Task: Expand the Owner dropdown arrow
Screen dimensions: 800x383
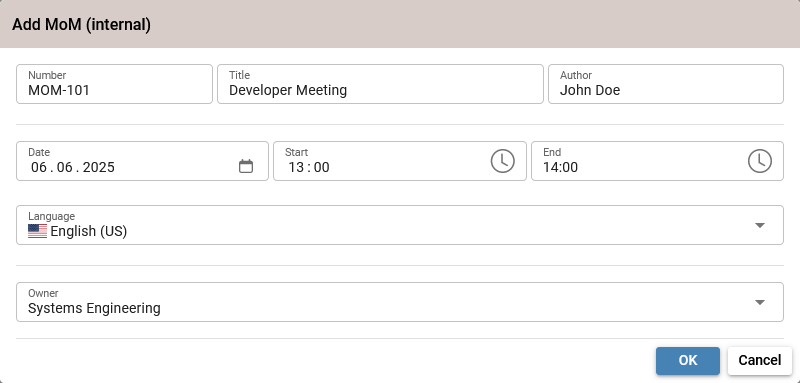Action: tap(760, 302)
